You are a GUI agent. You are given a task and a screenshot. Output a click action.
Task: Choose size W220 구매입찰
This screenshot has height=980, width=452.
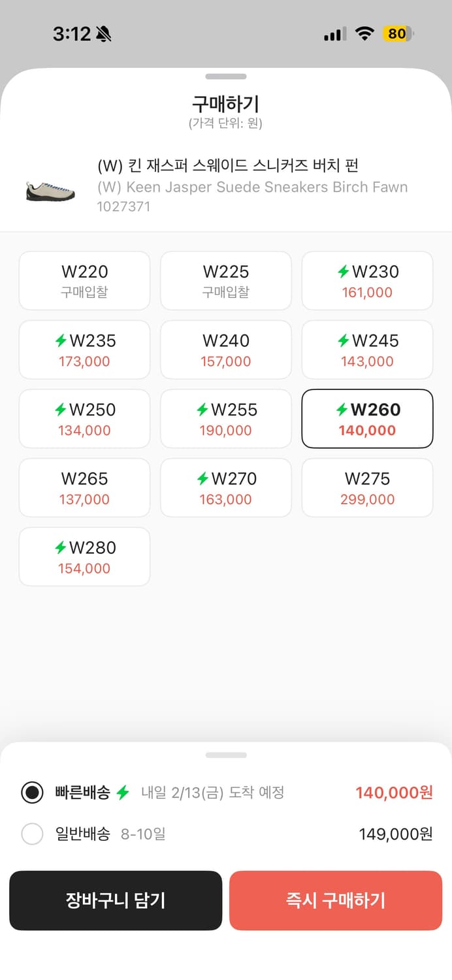coord(84,281)
